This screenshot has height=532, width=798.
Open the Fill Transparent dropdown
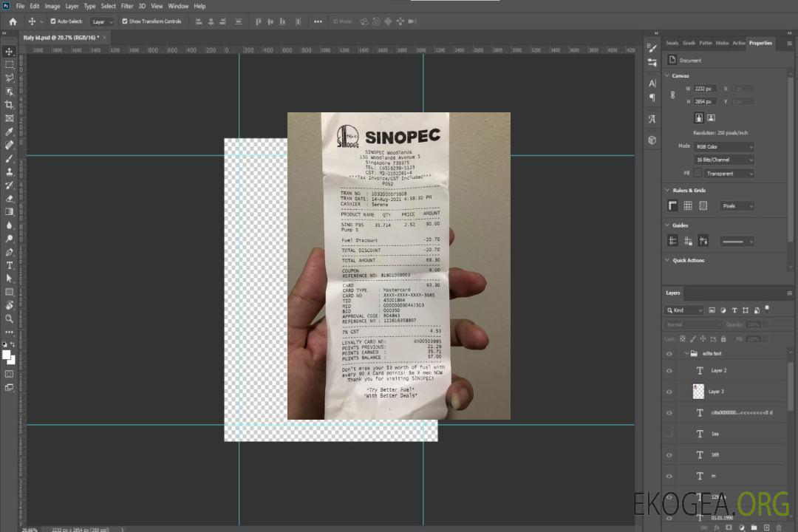(729, 174)
